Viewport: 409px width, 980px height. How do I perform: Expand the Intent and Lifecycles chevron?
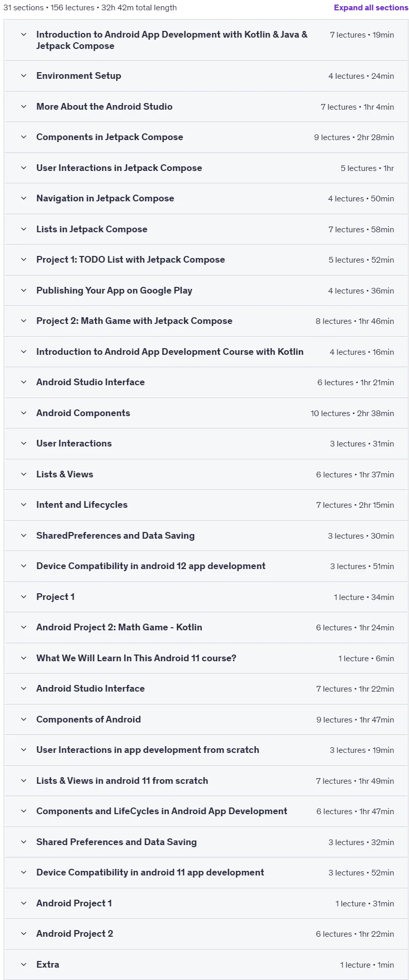point(24,505)
